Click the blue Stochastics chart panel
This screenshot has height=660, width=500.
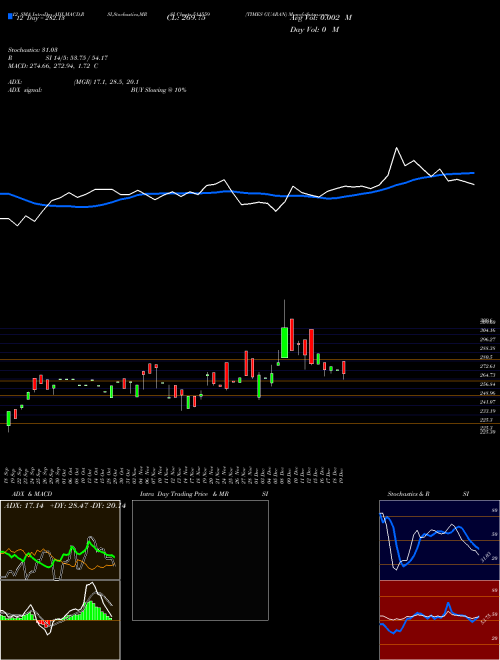439,540
